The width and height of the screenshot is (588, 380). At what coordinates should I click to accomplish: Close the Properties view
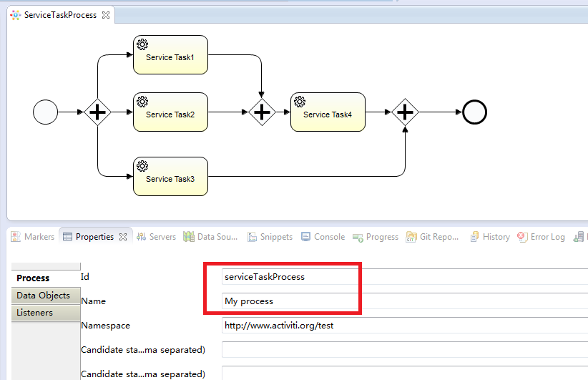[x=123, y=237]
